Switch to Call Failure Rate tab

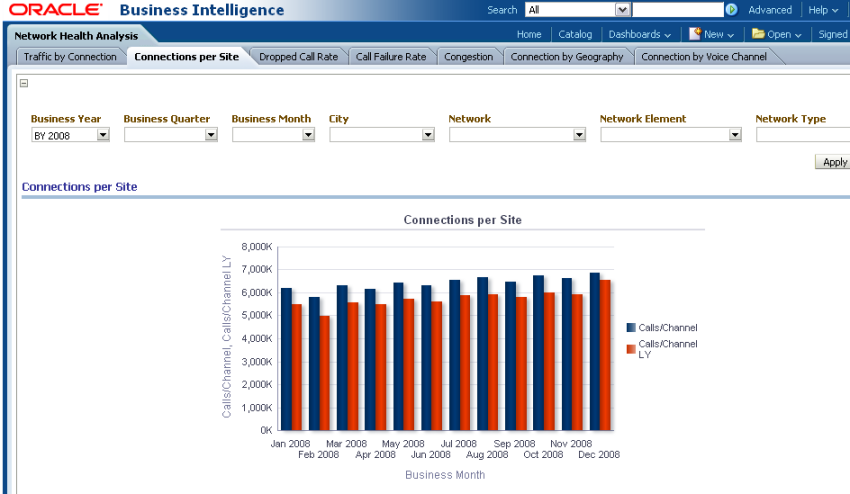pyautogui.click(x=391, y=56)
